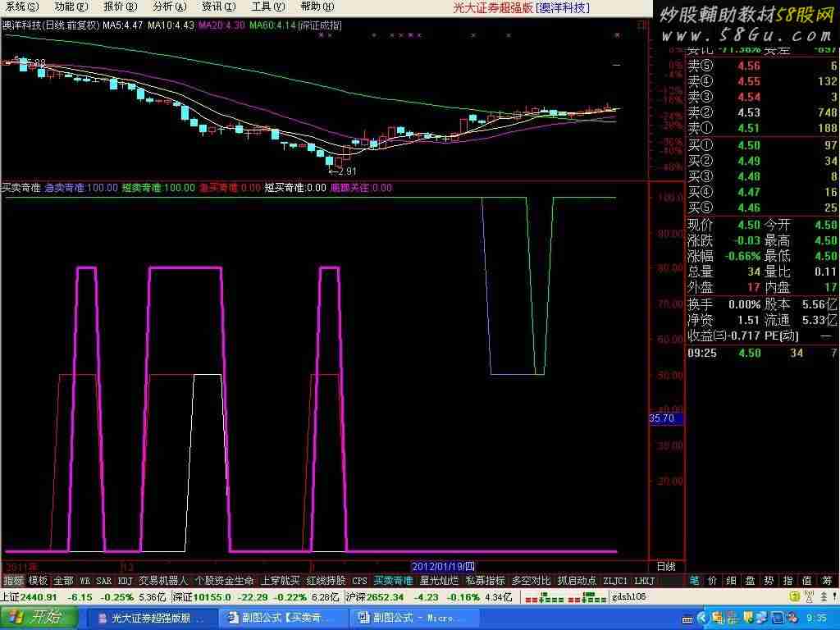Open 光大证券超强版 taskbar window
Viewport: 840px width, 630px height.
click(x=151, y=619)
